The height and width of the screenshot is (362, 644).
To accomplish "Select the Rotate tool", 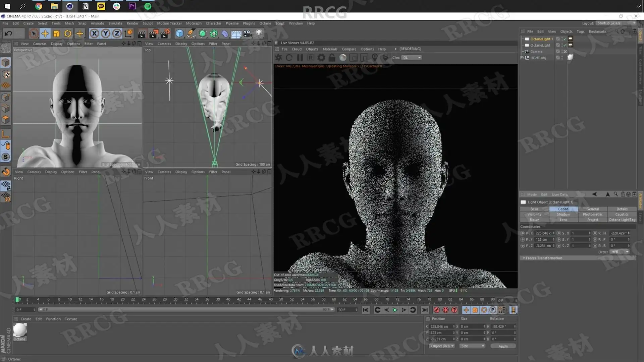I will pyautogui.click(x=68, y=33).
